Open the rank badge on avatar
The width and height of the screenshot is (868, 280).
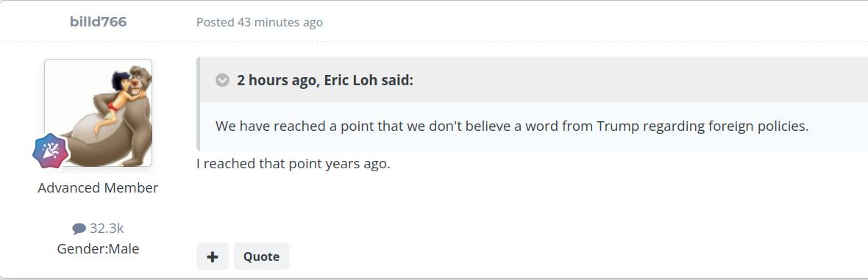51,151
